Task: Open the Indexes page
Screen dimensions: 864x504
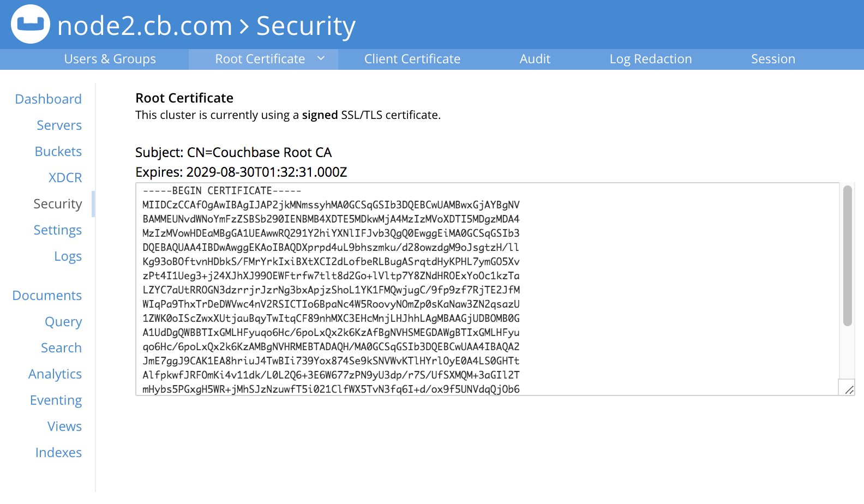Action: click(x=58, y=453)
